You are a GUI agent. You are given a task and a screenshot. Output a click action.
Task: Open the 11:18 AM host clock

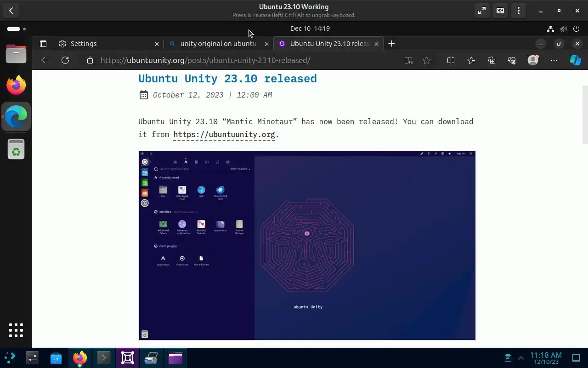tap(546, 358)
